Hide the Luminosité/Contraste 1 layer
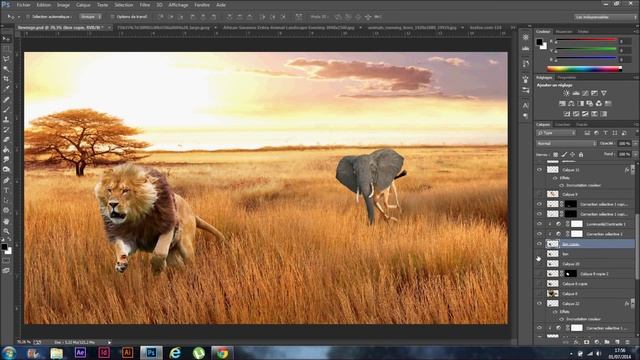This screenshot has width=640, height=360. click(539, 224)
